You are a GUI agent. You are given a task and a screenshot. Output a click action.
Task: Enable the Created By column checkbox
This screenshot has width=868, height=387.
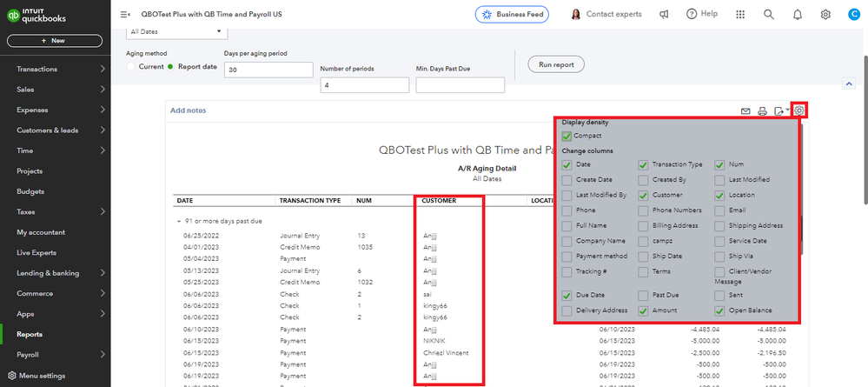643,180
